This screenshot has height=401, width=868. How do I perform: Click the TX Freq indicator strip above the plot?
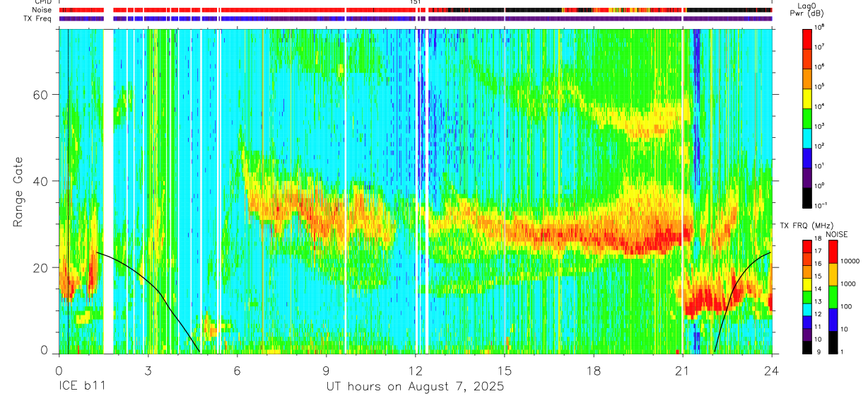click(x=415, y=18)
